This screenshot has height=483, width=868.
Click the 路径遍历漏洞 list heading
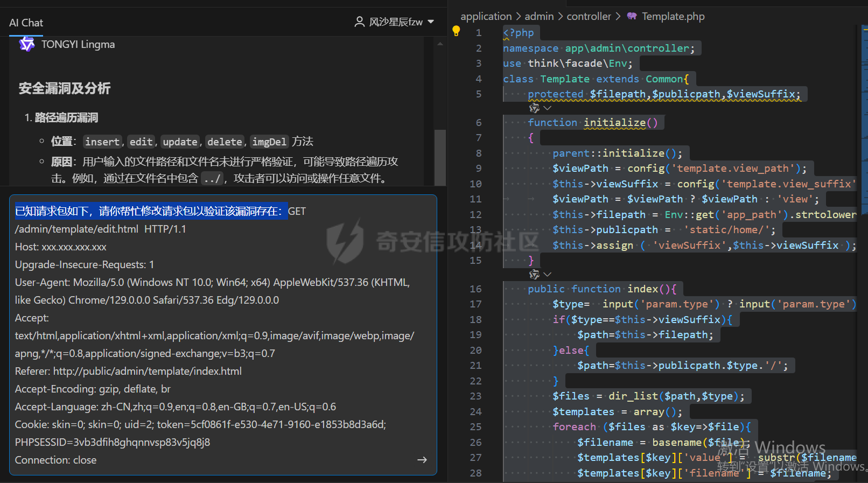tap(66, 117)
